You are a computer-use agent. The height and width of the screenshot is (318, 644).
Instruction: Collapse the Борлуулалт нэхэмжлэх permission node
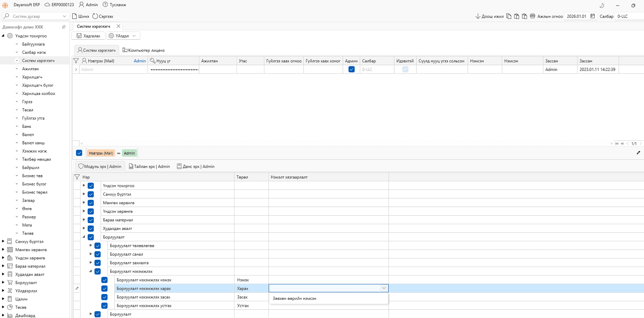point(91,271)
